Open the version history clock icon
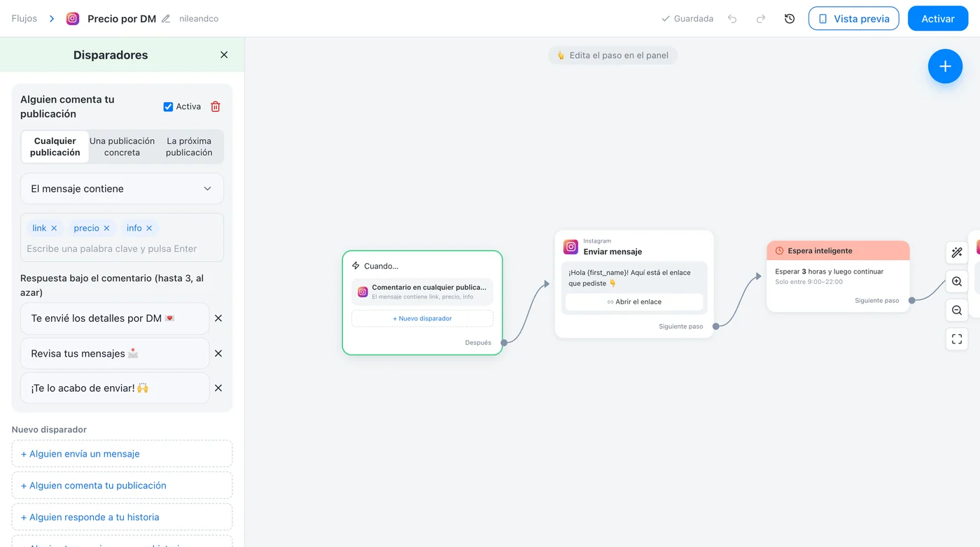980x547 pixels. coord(790,19)
